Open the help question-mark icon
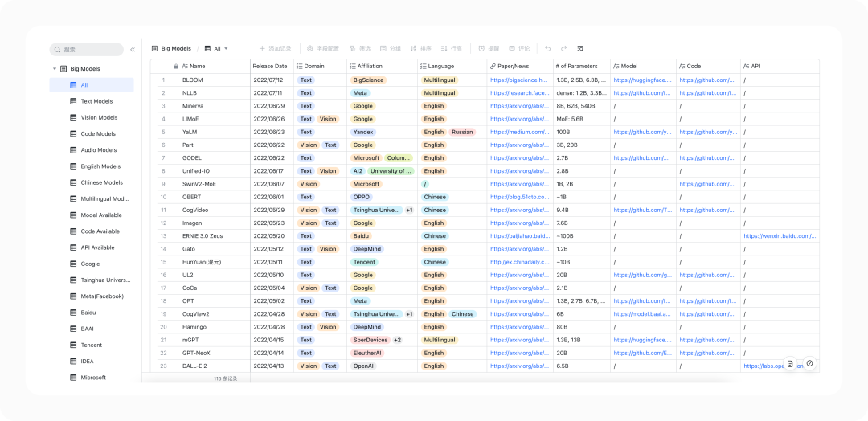 810,363
